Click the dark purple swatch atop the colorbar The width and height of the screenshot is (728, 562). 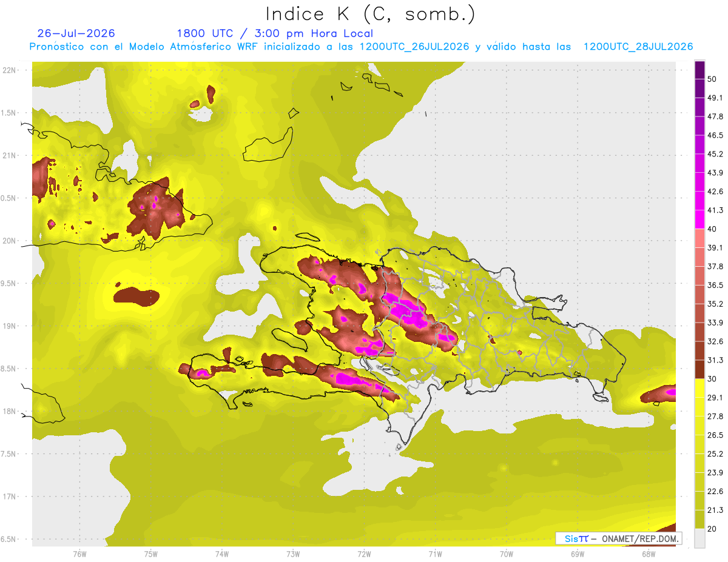tap(700, 70)
